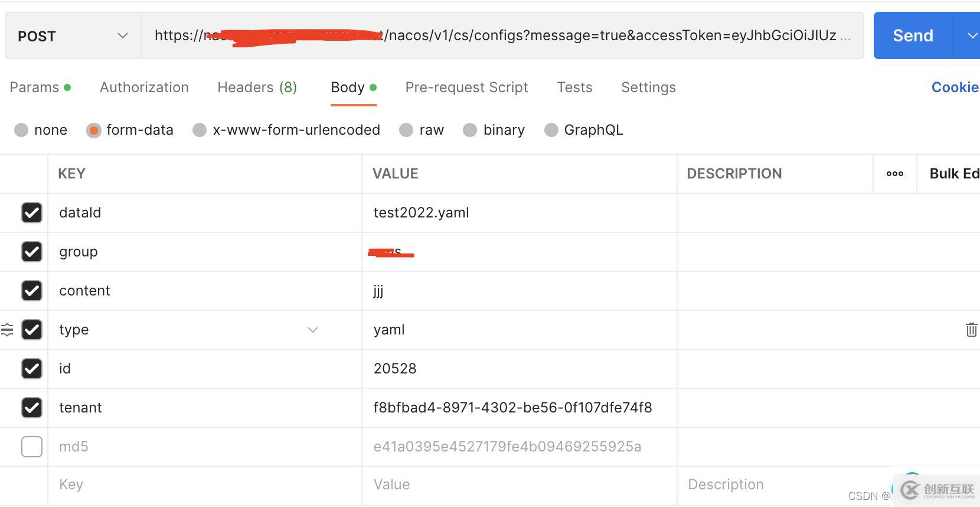
Task: Select the raw body type option
Action: (406, 130)
